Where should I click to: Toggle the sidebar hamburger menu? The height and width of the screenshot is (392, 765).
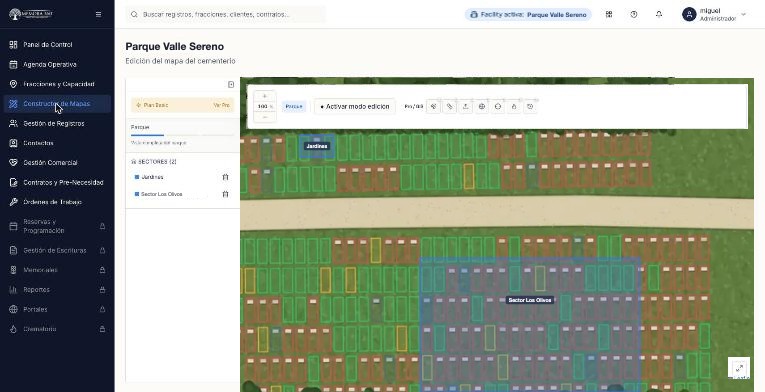pyautogui.click(x=99, y=15)
